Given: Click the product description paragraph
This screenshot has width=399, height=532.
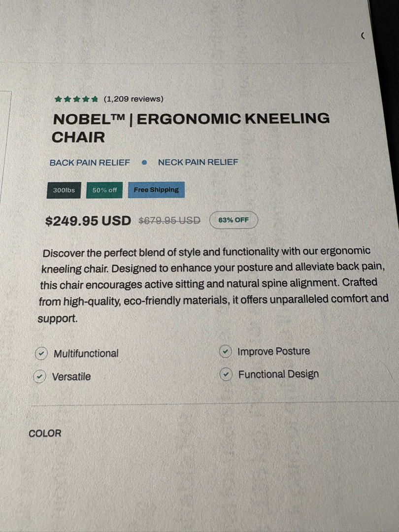Looking at the screenshot, I should (212, 284).
